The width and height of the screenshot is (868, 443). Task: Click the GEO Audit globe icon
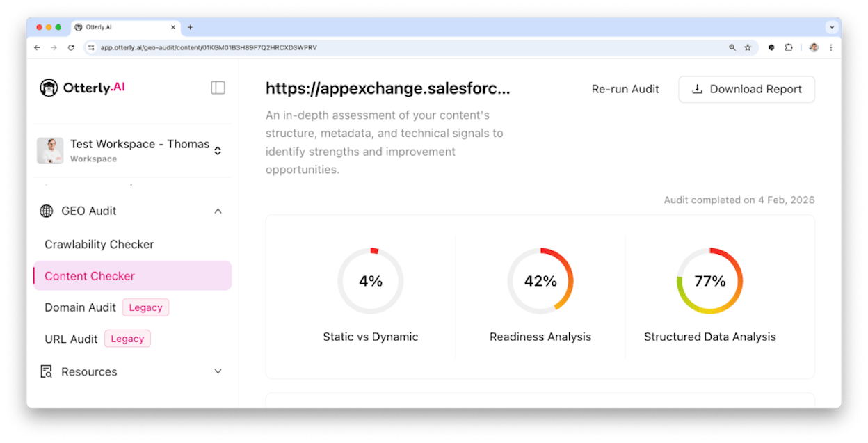47,211
